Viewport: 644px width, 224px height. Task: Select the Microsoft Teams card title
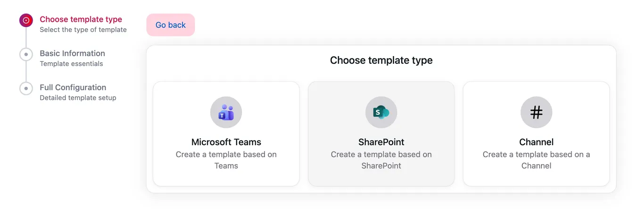point(226,142)
